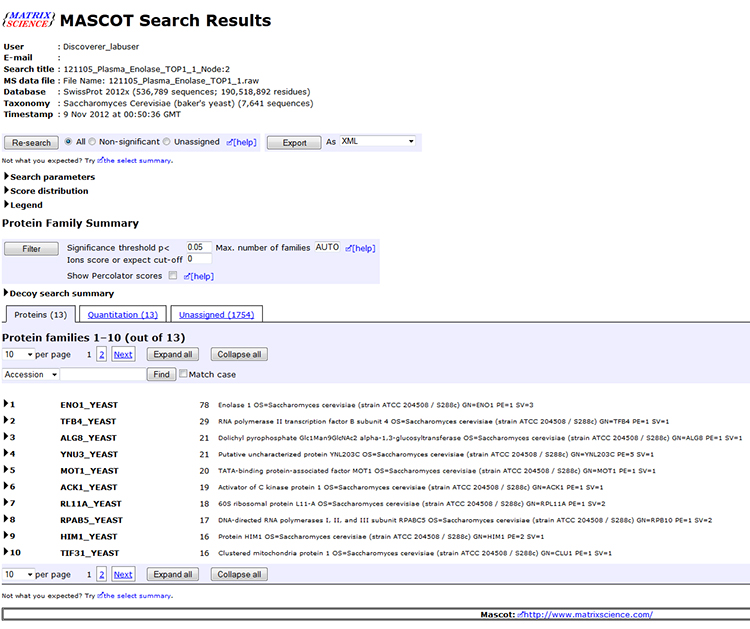
Task: Enable Show Percolator scores checkbox
Action: pos(173,276)
